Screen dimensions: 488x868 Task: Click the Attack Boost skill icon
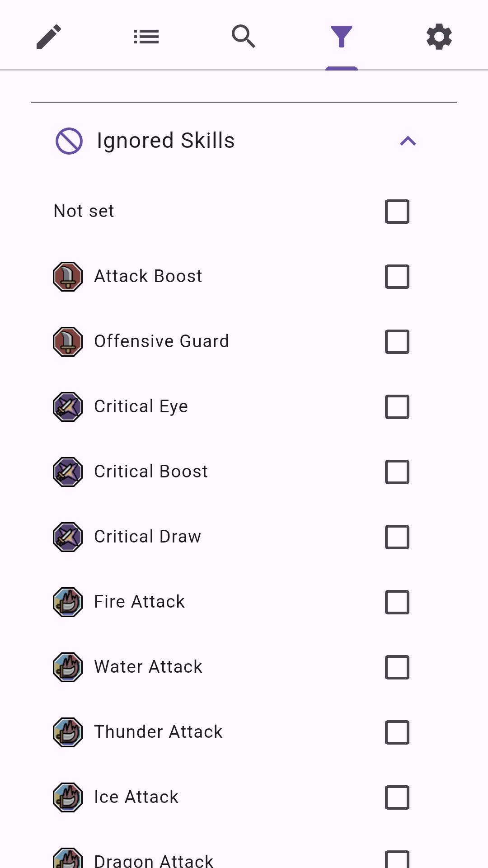pyautogui.click(x=67, y=277)
